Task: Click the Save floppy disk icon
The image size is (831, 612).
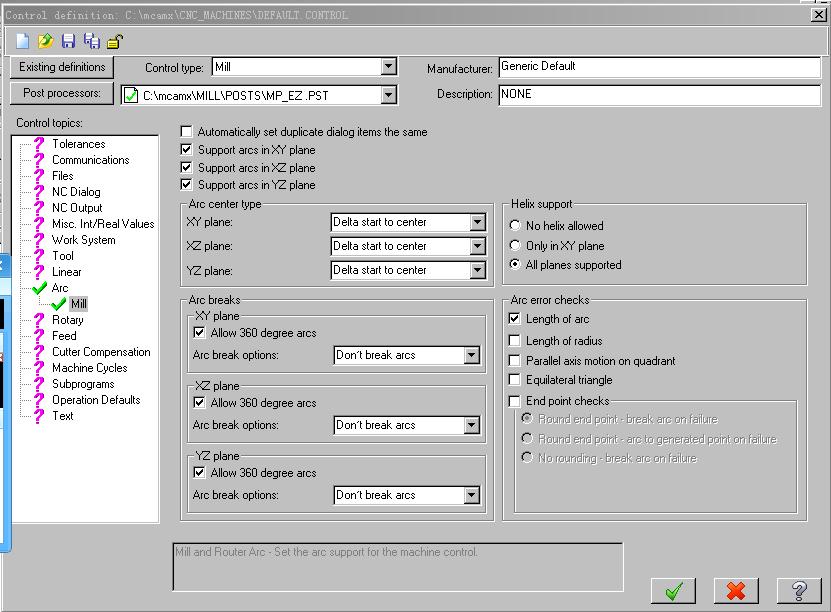Action: [x=68, y=41]
